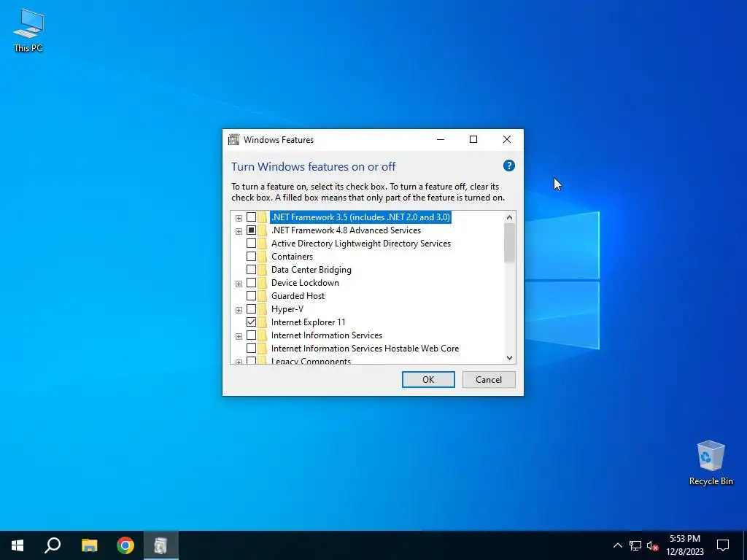Check Internet Information Services Hostable Web Core

point(251,348)
